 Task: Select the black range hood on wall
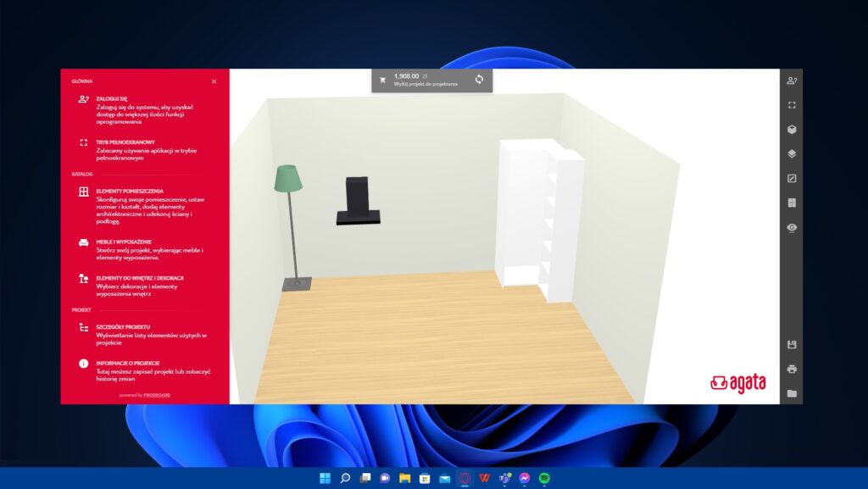[x=359, y=201]
